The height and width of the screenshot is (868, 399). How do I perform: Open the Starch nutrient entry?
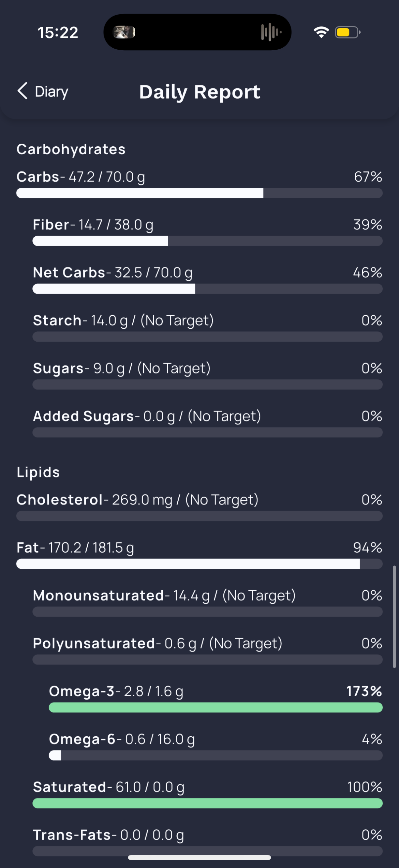[123, 320]
